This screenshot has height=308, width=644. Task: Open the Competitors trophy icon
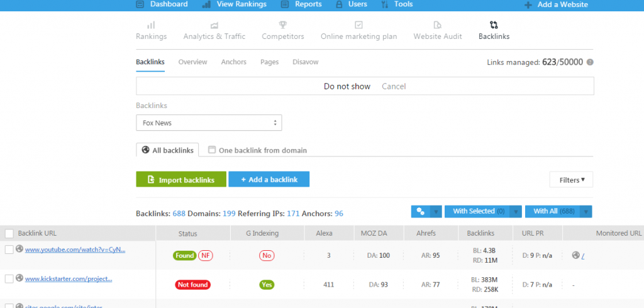click(283, 25)
